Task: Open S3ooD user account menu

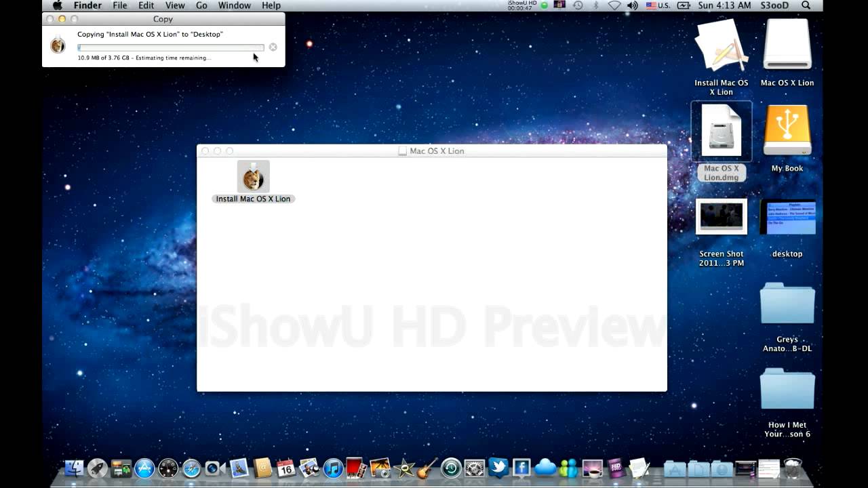Action: tap(774, 5)
